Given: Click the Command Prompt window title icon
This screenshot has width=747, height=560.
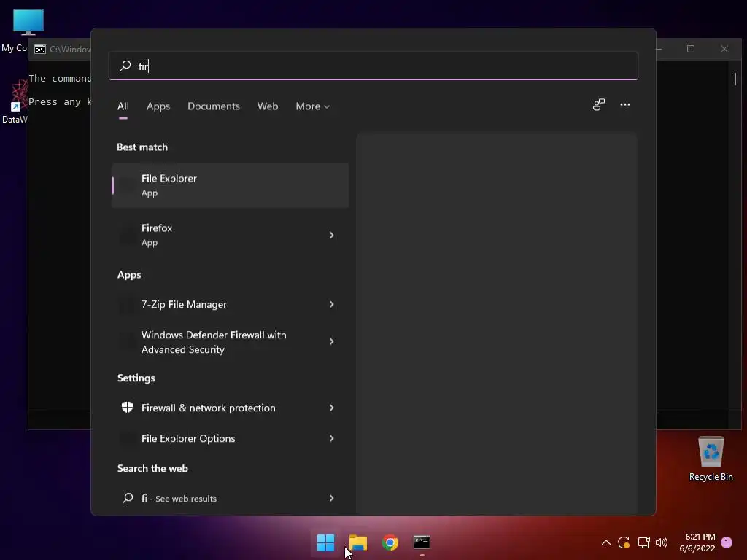Looking at the screenshot, I should tap(40, 50).
